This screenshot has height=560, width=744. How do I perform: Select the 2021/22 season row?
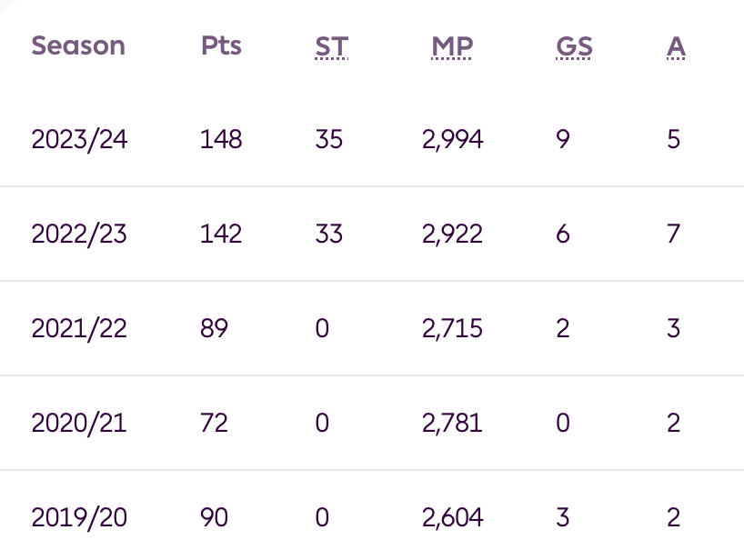(79, 328)
